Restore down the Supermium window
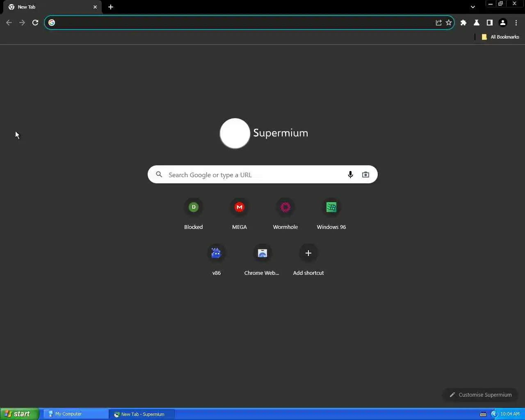 tap(500, 4)
